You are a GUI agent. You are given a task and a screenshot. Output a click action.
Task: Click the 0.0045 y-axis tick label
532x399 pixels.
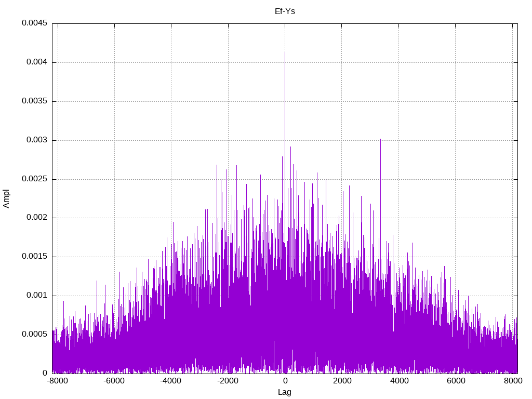[34, 23]
